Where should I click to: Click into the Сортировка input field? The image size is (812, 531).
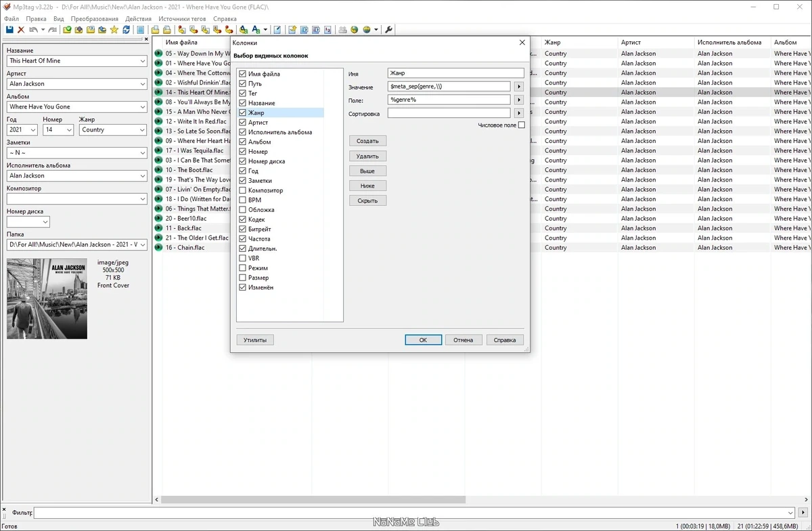[x=449, y=113]
